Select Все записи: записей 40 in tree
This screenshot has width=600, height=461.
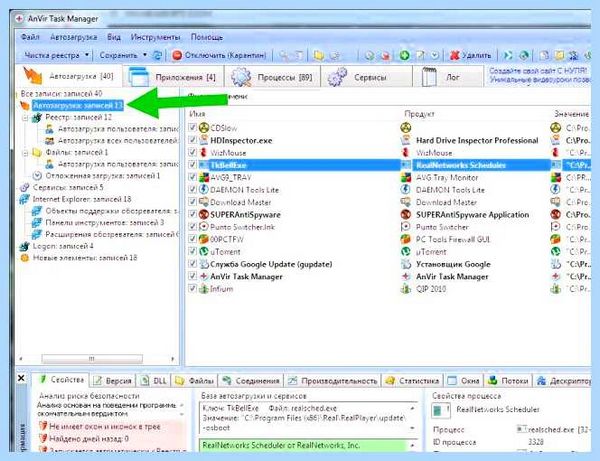click(61, 93)
